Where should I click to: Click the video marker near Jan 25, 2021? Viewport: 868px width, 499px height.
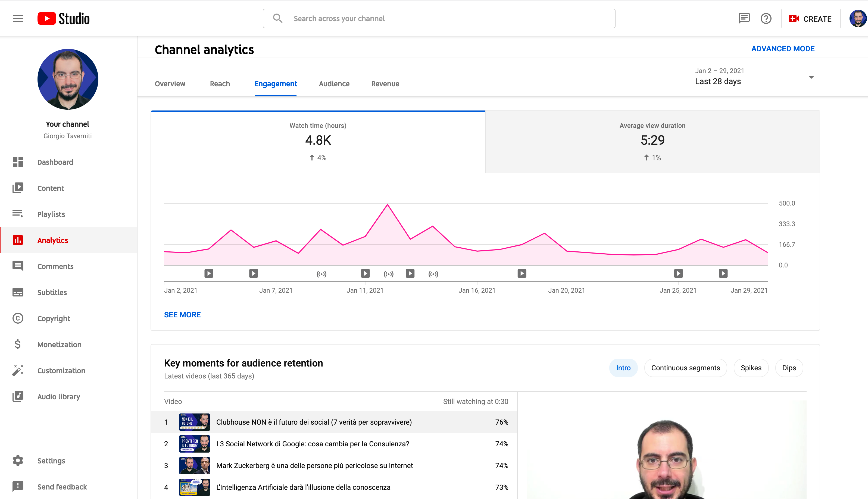pyautogui.click(x=678, y=273)
